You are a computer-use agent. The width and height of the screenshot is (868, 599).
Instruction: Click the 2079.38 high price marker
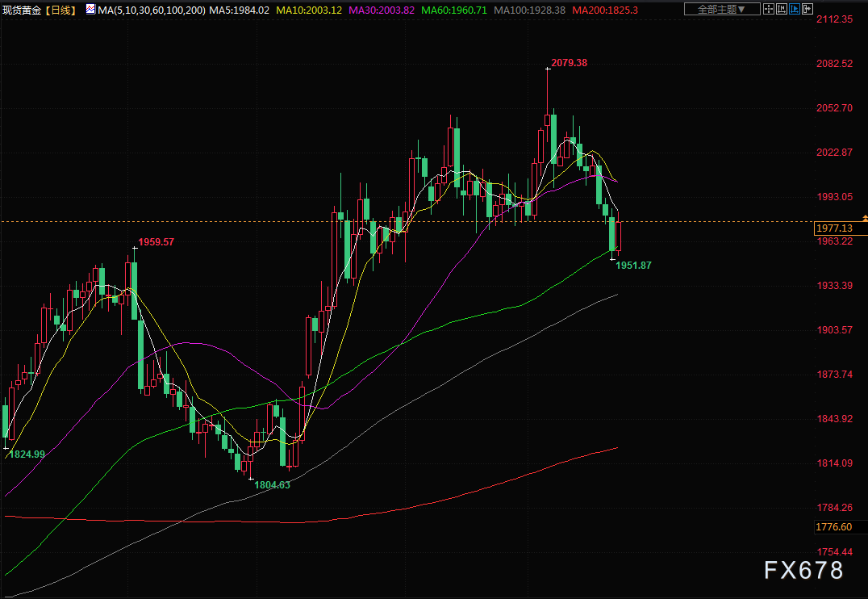[x=570, y=62]
